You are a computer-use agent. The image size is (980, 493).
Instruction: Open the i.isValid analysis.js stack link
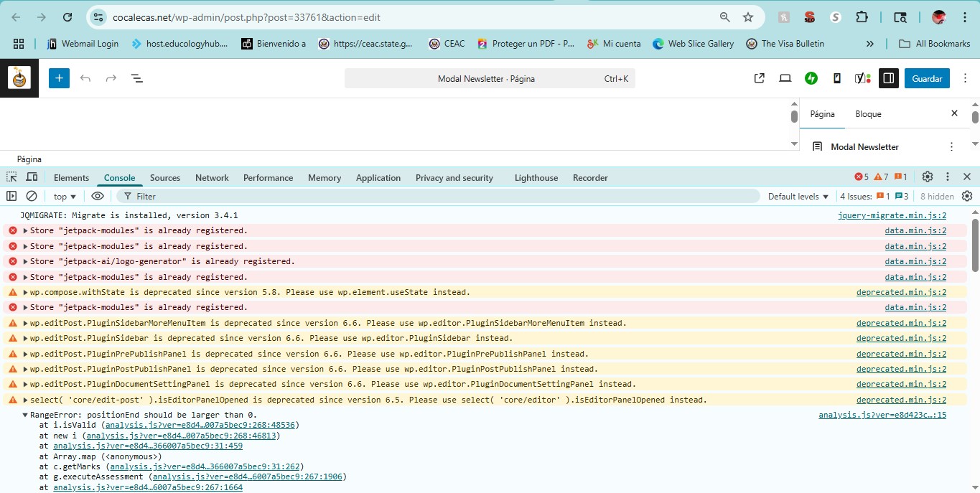pos(202,425)
